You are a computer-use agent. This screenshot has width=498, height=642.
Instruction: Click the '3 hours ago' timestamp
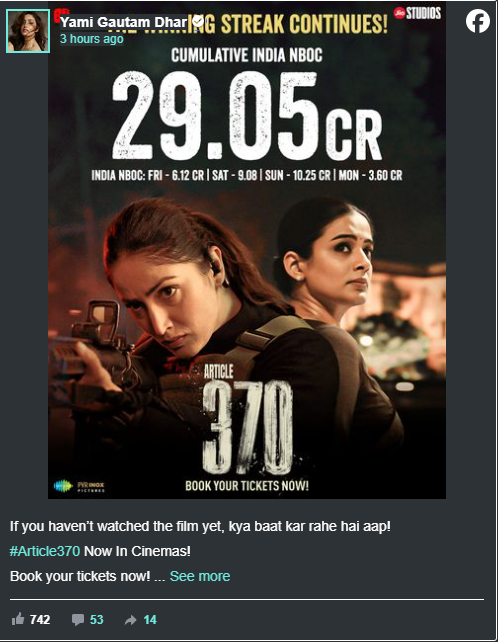[91, 39]
